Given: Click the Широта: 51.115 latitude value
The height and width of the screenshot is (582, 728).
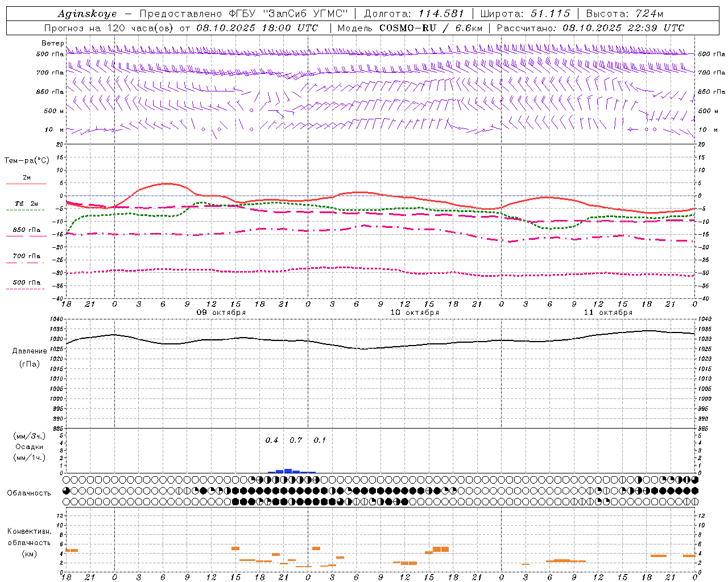Looking at the screenshot, I should click(525, 14).
